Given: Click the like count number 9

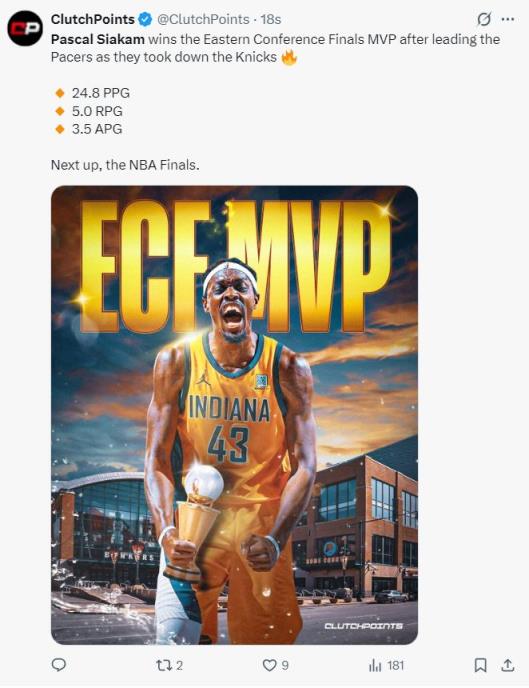Looking at the screenshot, I should tap(285, 666).
